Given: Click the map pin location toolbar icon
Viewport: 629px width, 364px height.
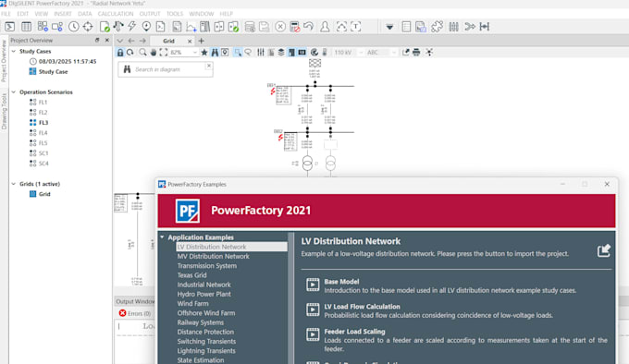Looking at the screenshot, I should pos(146,27).
